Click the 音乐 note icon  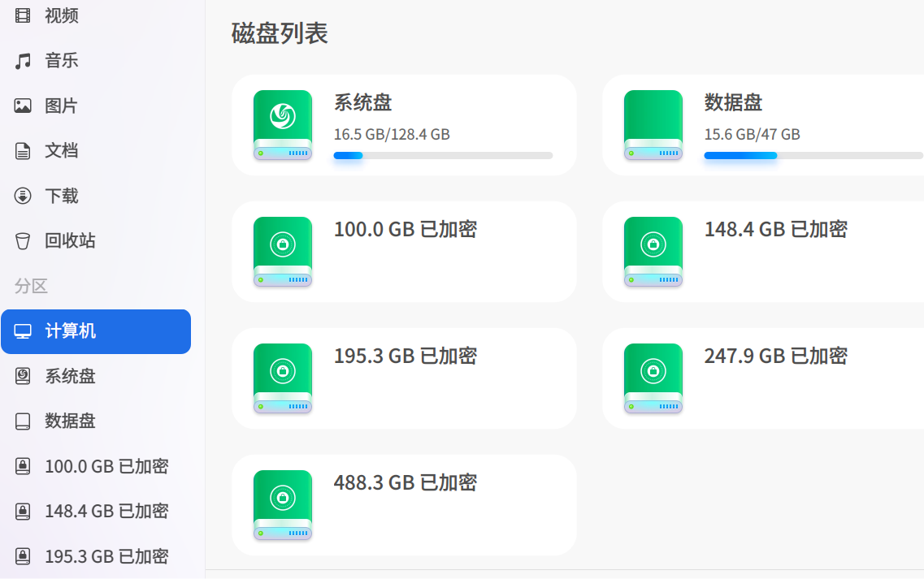23,61
